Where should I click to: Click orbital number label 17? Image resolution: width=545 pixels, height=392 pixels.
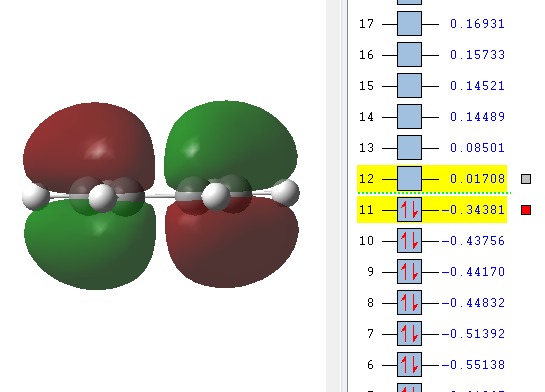click(366, 24)
